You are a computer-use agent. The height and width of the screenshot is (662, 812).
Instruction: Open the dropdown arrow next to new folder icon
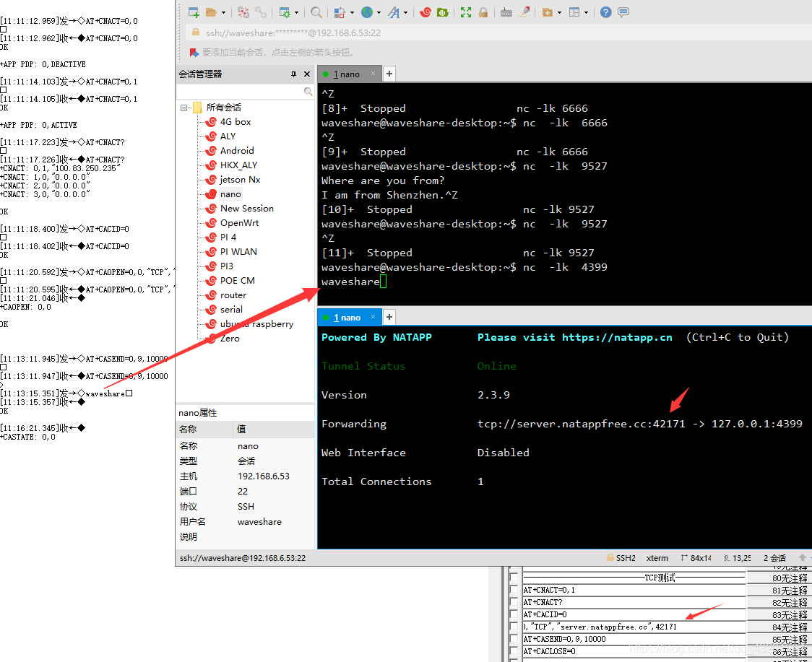pos(559,12)
